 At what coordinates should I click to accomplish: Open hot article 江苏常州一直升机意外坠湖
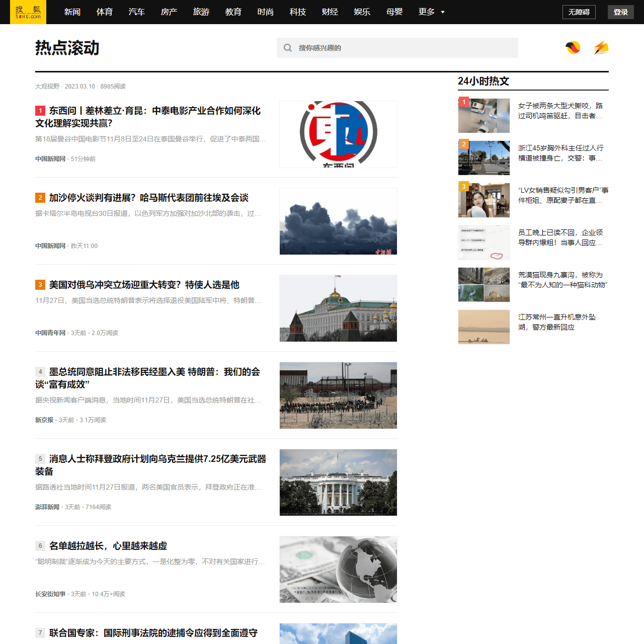[557, 322]
